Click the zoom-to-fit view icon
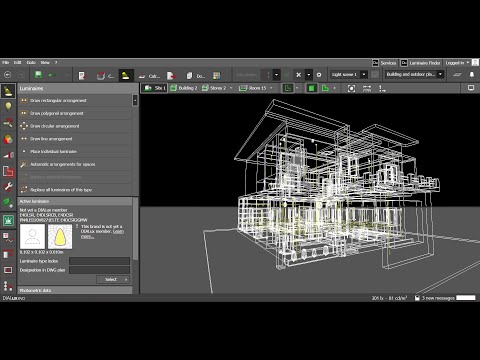 pyautogui.click(x=351, y=88)
